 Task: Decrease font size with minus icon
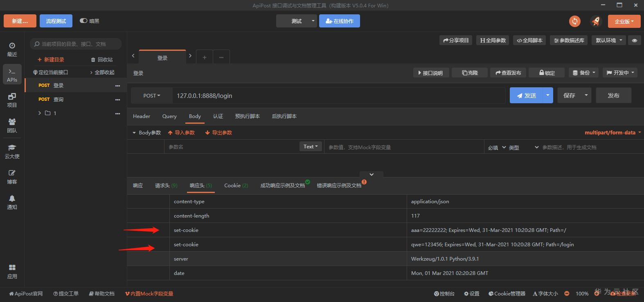pyautogui.click(x=567, y=293)
